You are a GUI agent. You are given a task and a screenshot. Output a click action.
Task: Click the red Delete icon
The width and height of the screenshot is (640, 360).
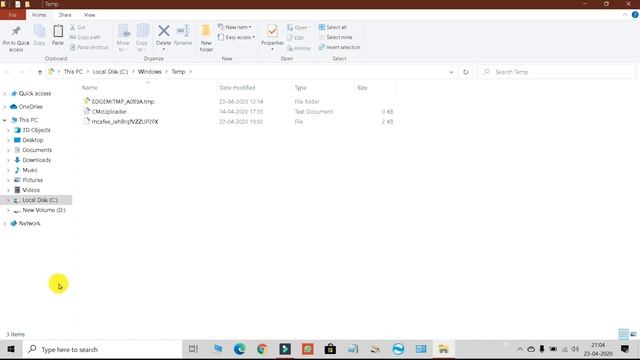tap(164, 31)
